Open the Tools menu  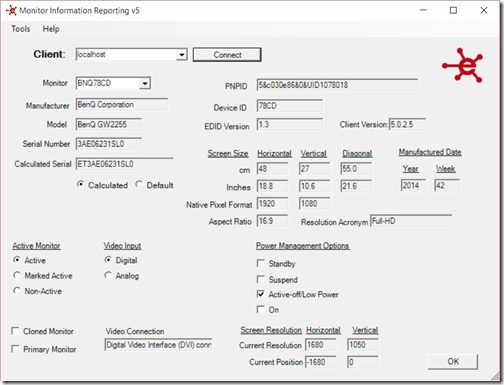tap(21, 29)
